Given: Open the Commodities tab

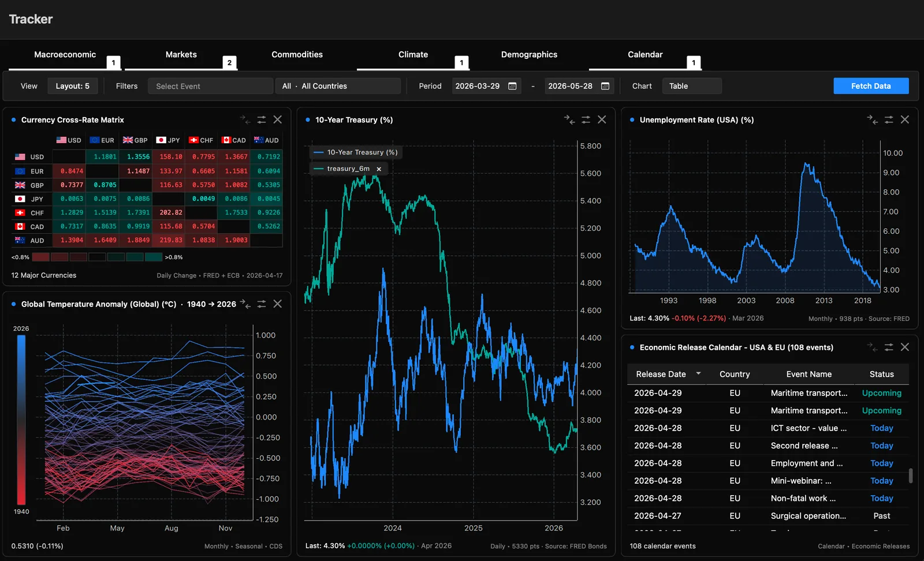Looking at the screenshot, I should tap(297, 55).
